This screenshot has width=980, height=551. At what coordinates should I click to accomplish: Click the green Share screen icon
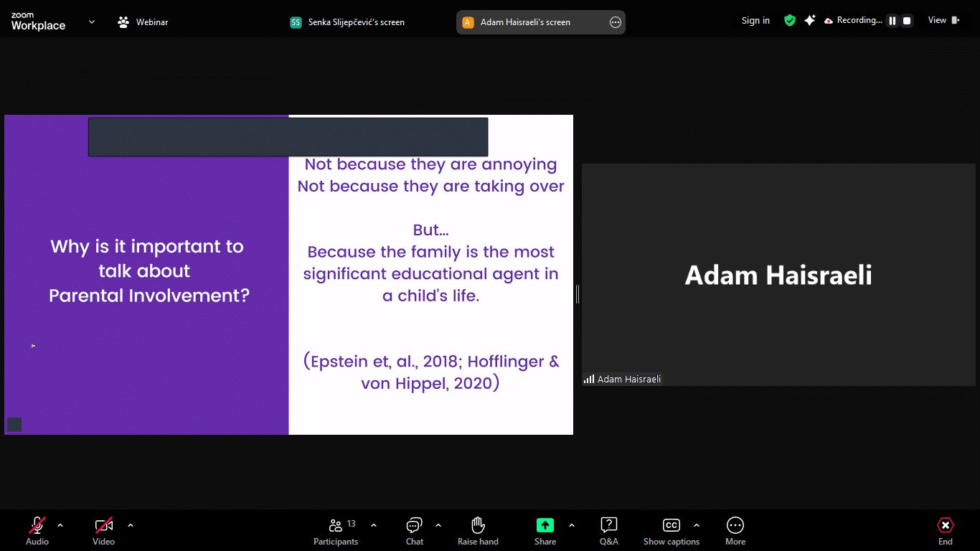(545, 525)
